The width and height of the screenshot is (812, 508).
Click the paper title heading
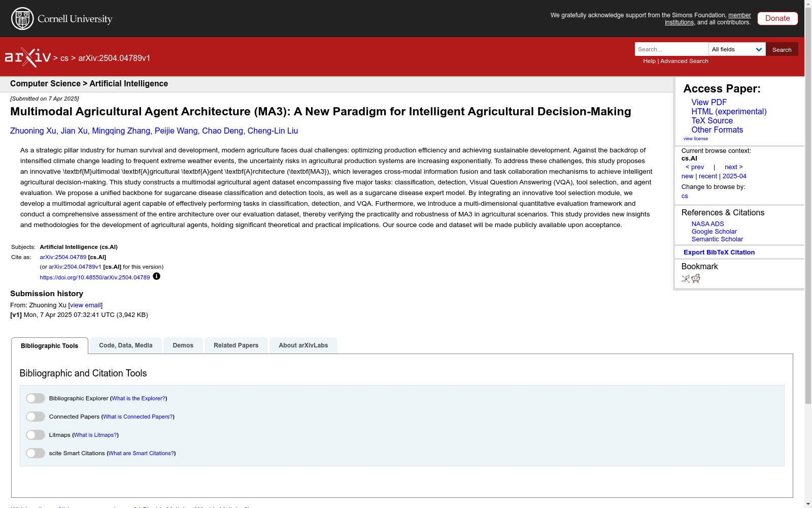pos(321,112)
